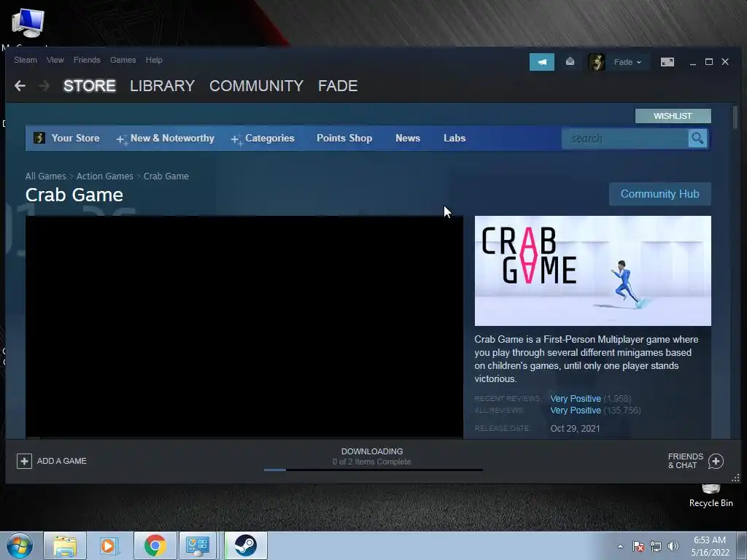Click the search magnifier button

[x=697, y=139]
